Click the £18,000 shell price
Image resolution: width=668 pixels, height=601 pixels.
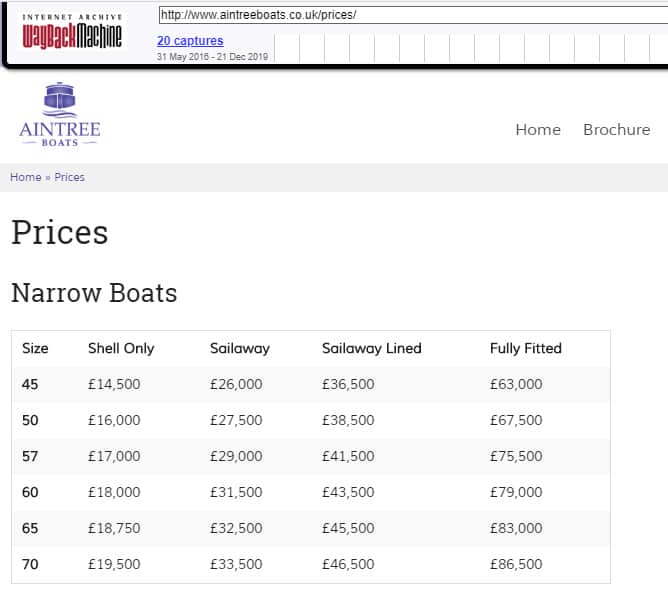pos(114,492)
